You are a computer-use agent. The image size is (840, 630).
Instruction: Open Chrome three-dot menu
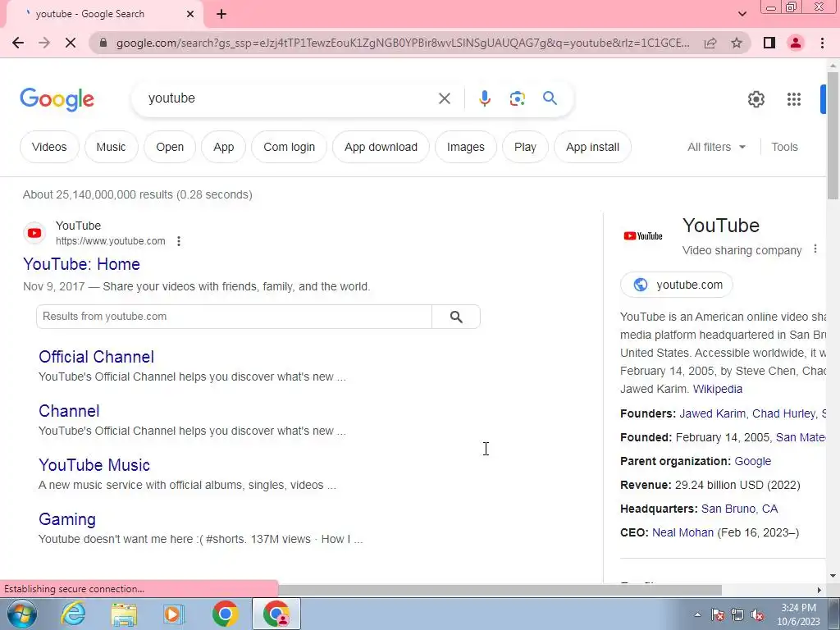[x=822, y=43]
